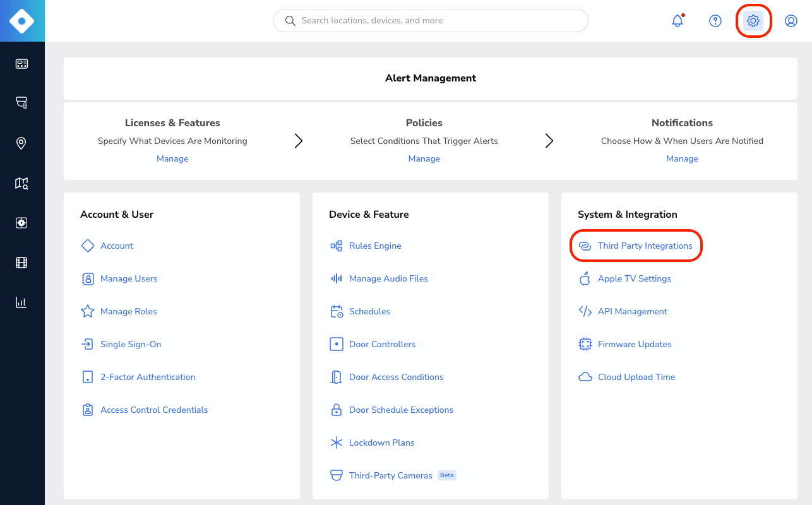Open the locations pin sidebar icon
The width and height of the screenshot is (812, 505).
21,143
